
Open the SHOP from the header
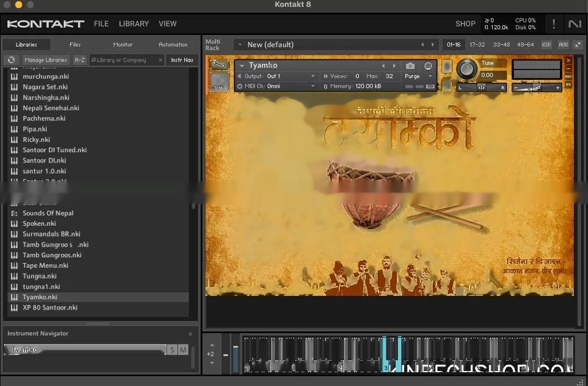click(x=465, y=24)
